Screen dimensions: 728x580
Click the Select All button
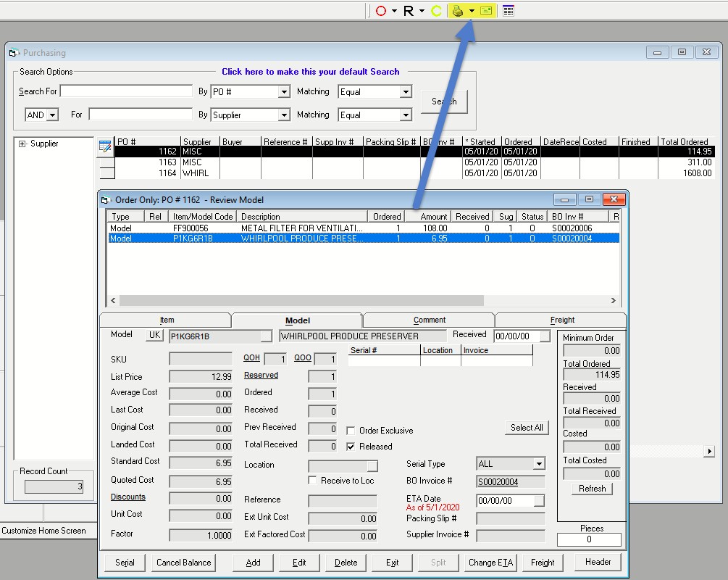[527, 428]
